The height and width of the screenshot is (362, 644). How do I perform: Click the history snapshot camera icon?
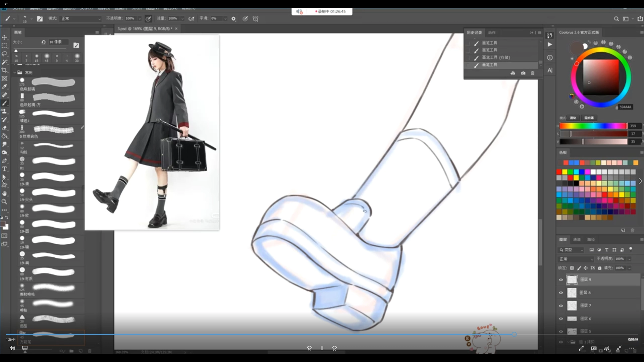(523, 73)
